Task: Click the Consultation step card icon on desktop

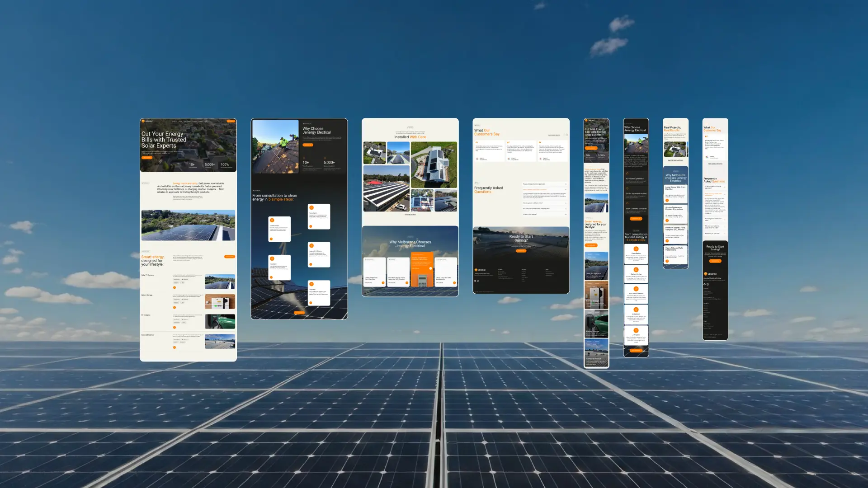Action: [x=311, y=207]
